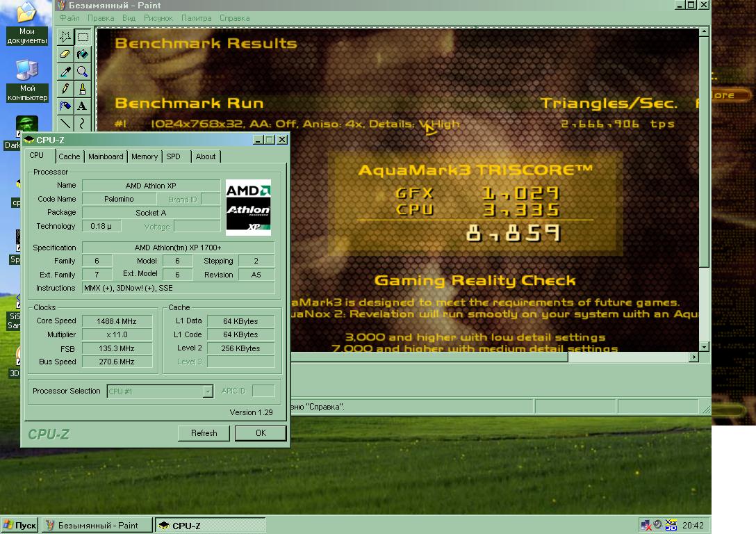
Task: Select the Free-Form Select tool in Paint
Action: [65, 37]
